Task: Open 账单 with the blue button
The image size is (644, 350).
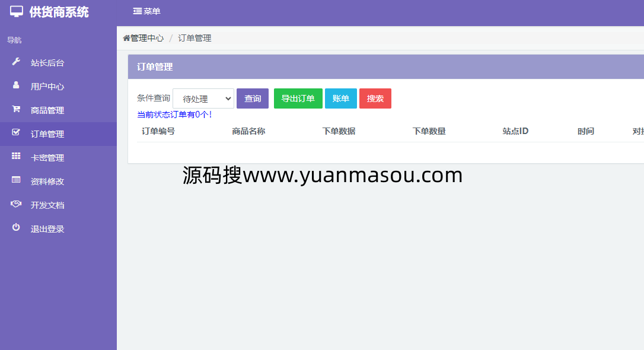Action: (x=341, y=98)
